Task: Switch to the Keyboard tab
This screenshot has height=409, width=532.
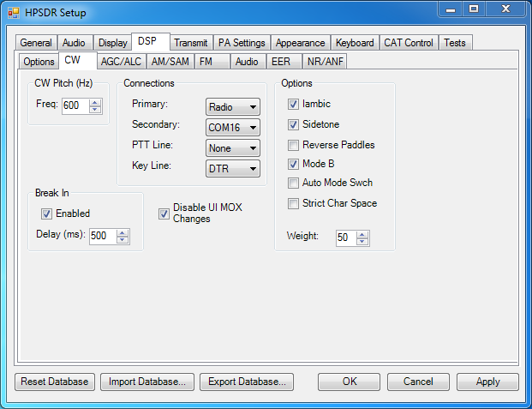Action: pos(355,43)
